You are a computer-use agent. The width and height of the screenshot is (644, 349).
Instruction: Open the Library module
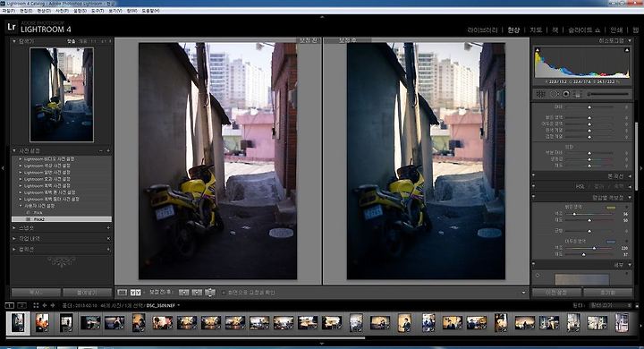(x=482, y=30)
